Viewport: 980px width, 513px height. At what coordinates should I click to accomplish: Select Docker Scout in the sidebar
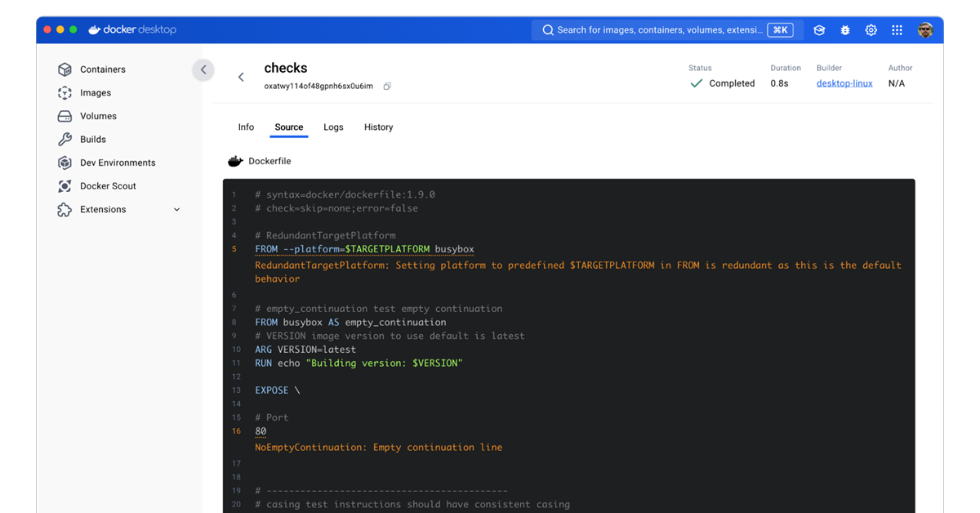pos(109,185)
